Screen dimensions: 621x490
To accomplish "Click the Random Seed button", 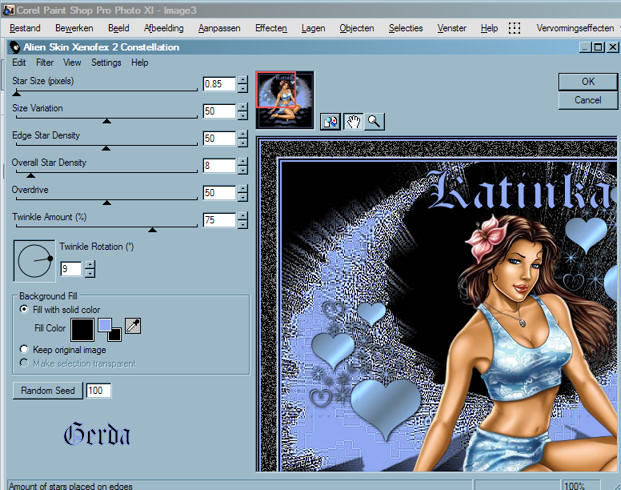I will point(48,391).
